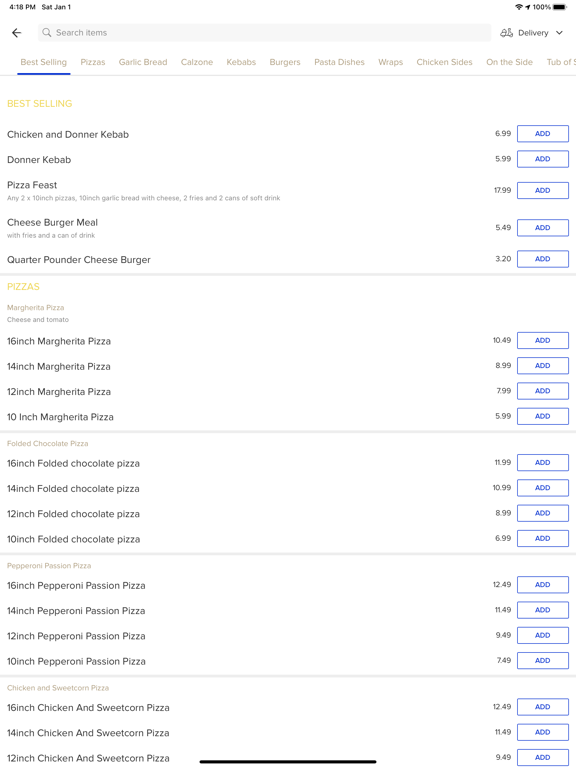Add 10inch Pepperoni Passion Pizza
Image resolution: width=576 pixels, height=768 pixels.
coord(543,661)
